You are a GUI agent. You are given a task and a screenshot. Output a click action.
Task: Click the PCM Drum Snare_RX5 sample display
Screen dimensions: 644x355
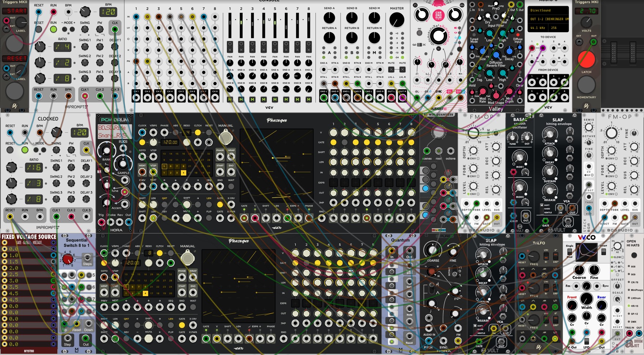click(x=112, y=135)
